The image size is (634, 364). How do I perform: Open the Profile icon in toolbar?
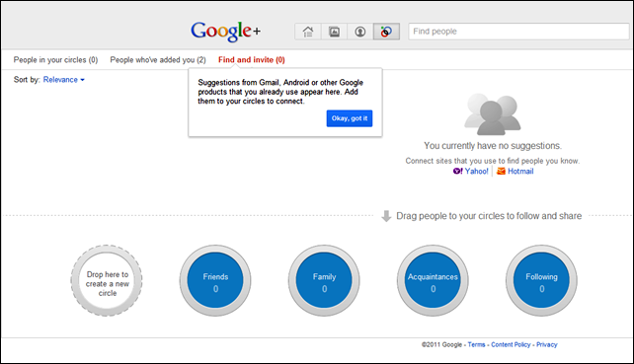coord(359,32)
